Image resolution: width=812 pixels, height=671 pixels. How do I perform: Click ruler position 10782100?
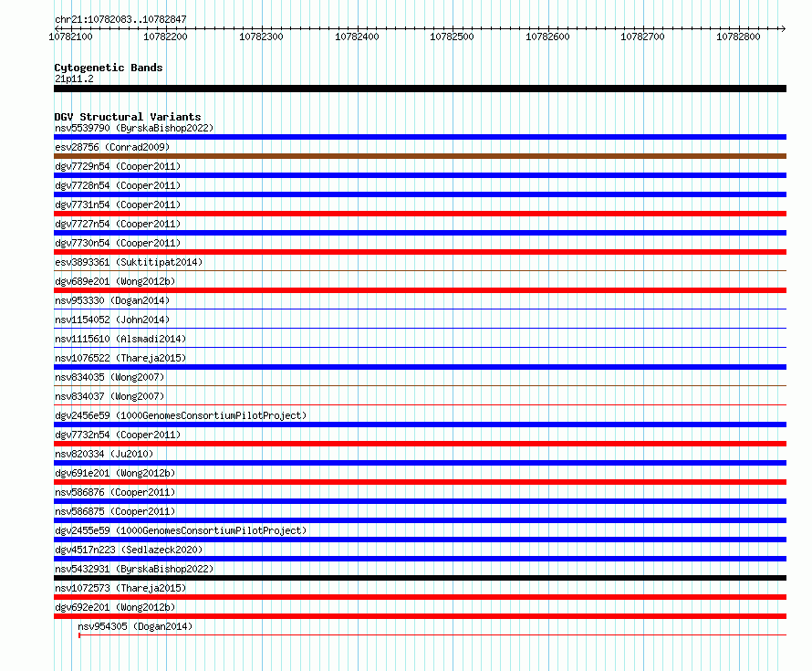coord(70,37)
